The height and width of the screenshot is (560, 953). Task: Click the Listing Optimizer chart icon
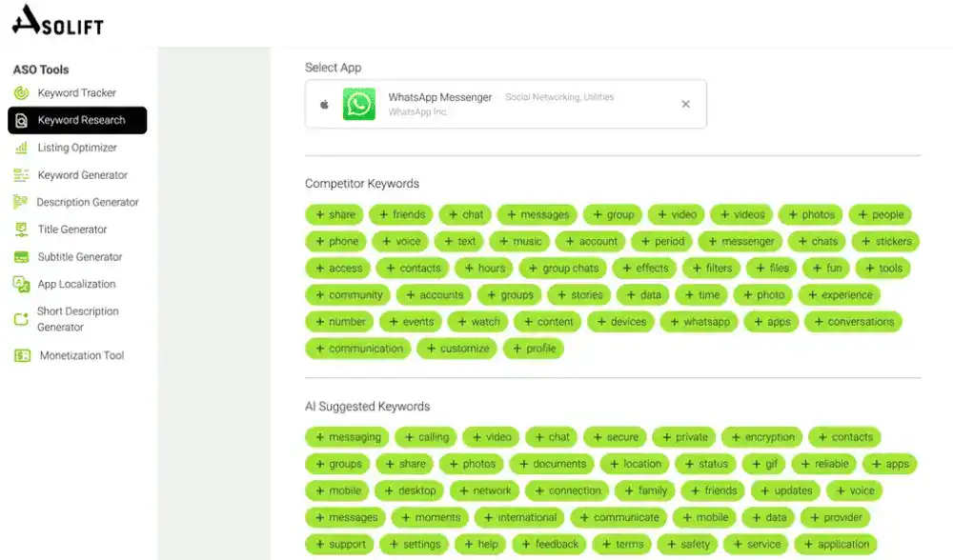point(21,148)
